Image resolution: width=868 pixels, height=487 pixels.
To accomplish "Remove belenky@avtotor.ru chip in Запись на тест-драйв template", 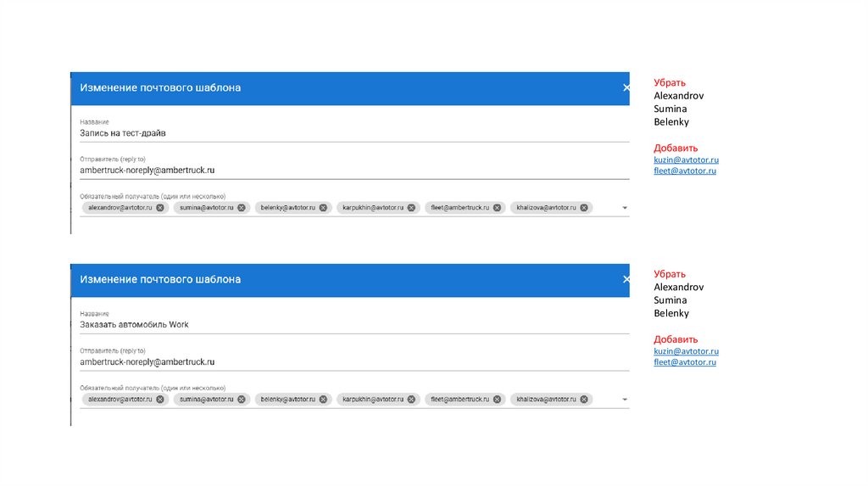I will click(323, 208).
